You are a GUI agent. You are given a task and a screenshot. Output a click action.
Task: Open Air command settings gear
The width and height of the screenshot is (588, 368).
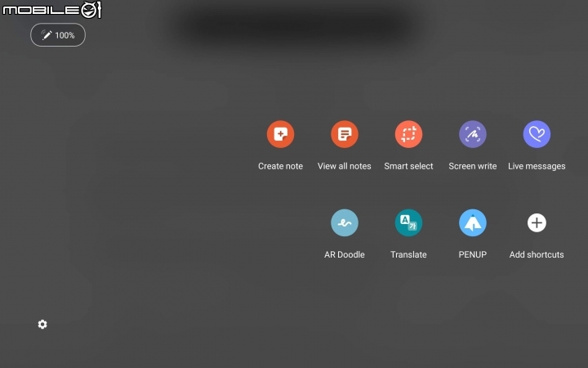tap(42, 324)
